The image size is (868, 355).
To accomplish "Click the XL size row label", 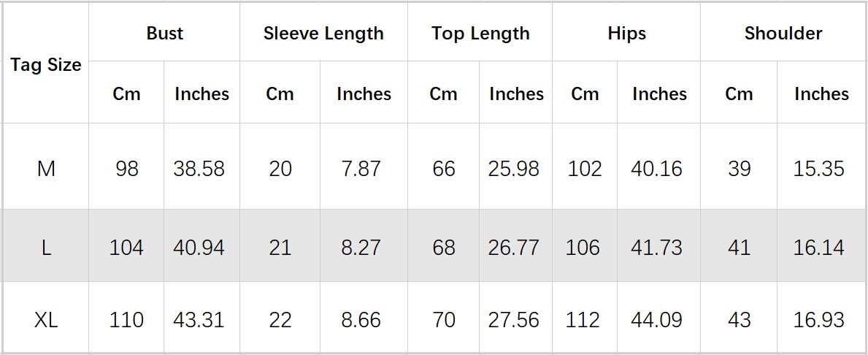I will 46,320.
